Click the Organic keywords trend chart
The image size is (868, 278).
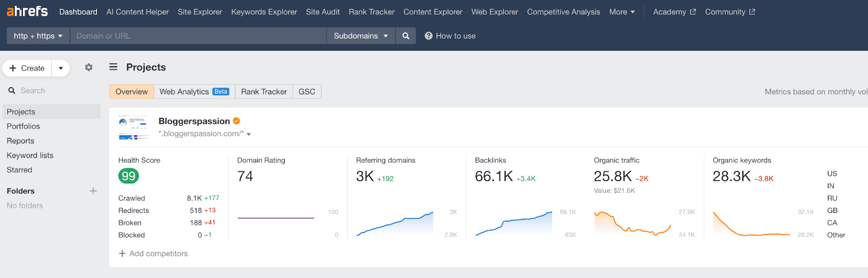pos(751,223)
